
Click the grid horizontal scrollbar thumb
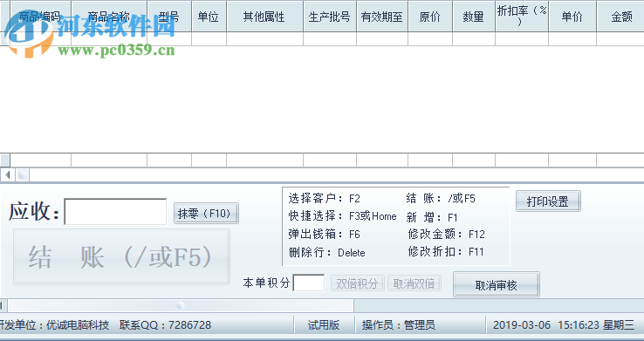23,175
